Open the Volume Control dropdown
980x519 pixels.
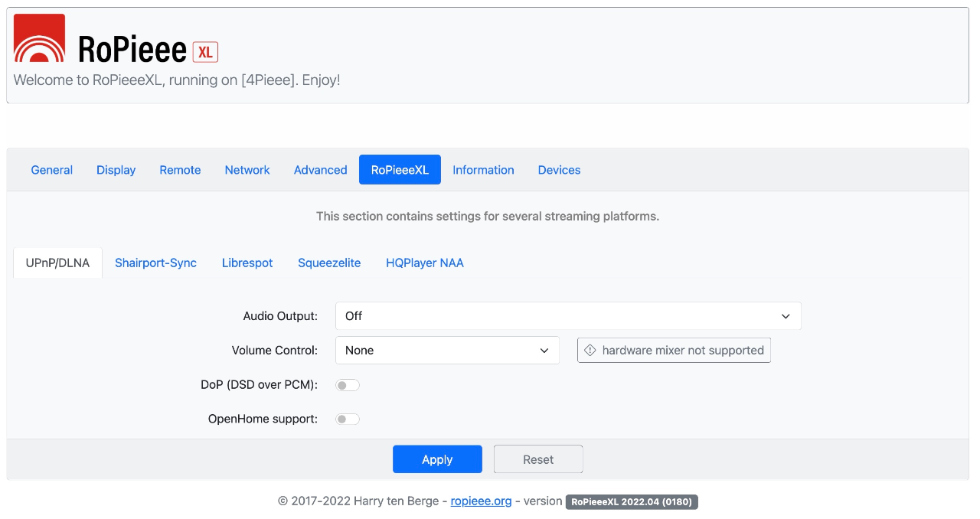[447, 350]
